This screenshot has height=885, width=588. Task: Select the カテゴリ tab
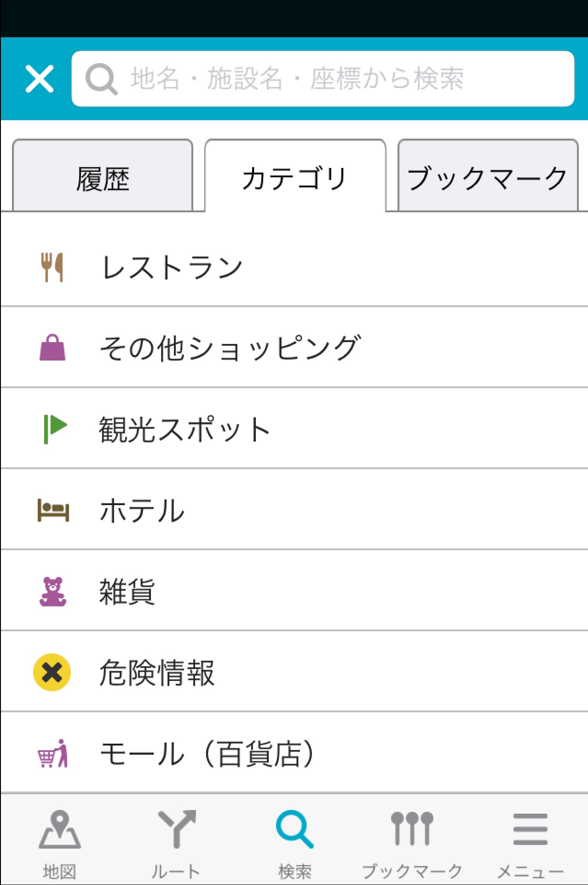pos(295,178)
